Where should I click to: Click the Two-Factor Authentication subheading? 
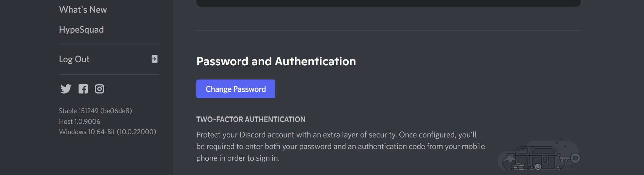coord(251,119)
